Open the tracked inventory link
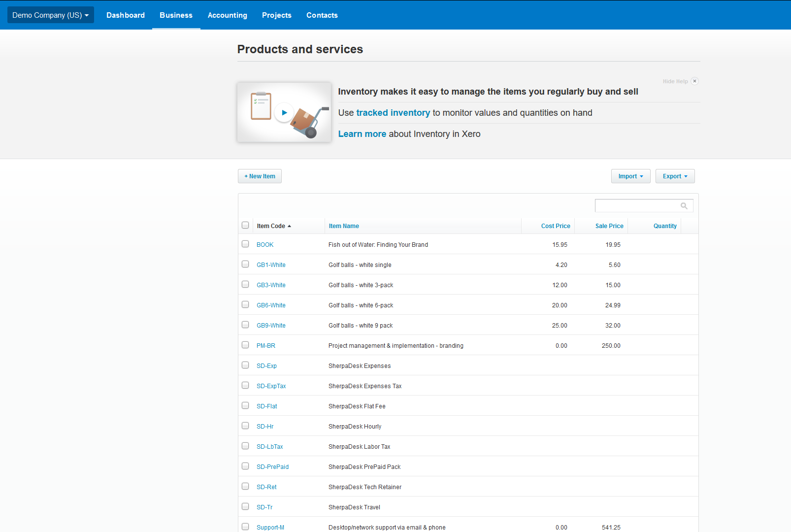Image resolution: width=791 pixels, height=532 pixels. (393, 113)
